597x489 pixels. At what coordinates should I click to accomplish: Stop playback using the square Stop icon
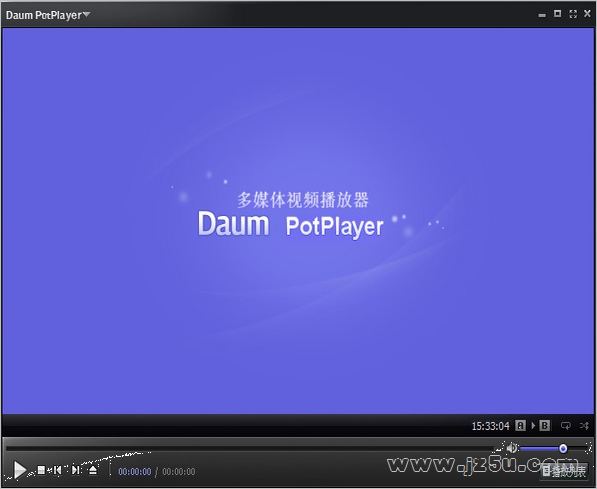[41, 470]
